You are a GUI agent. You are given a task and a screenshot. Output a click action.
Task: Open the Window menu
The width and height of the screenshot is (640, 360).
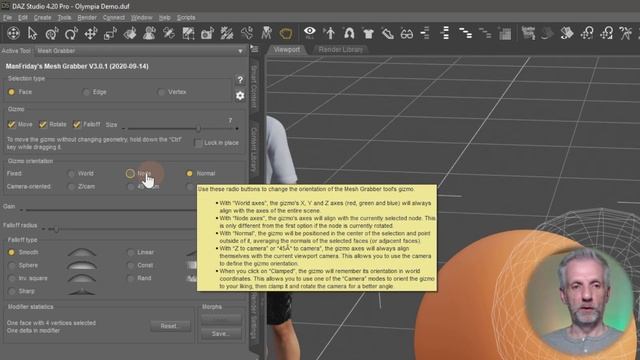(142, 18)
